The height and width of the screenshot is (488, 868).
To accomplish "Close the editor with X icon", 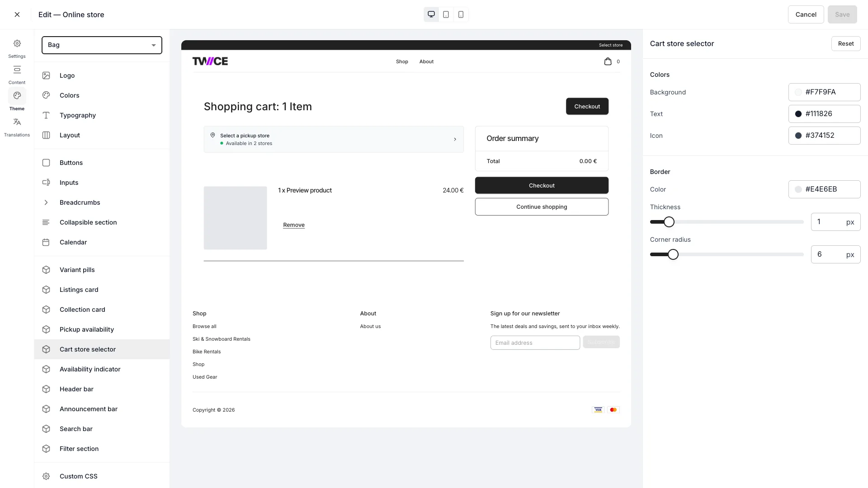I will tap(17, 14).
